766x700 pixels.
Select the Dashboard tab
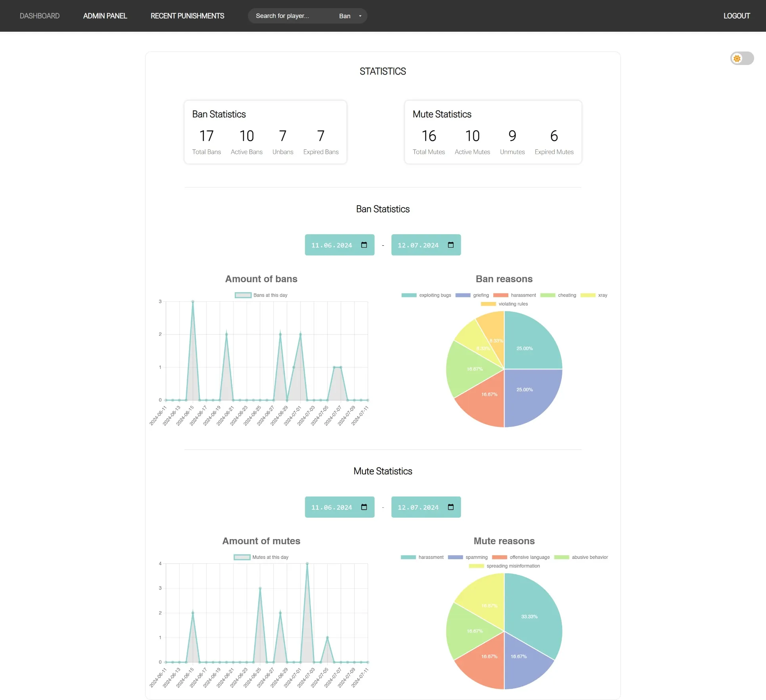[40, 16]
